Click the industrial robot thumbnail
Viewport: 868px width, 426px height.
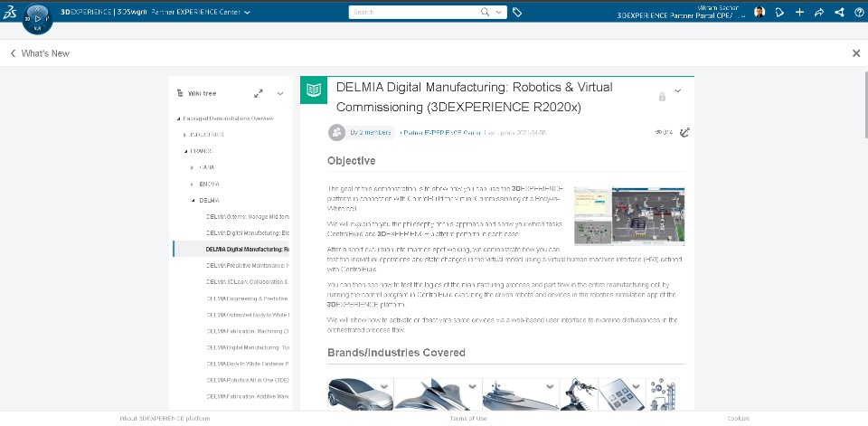[579, 395]
